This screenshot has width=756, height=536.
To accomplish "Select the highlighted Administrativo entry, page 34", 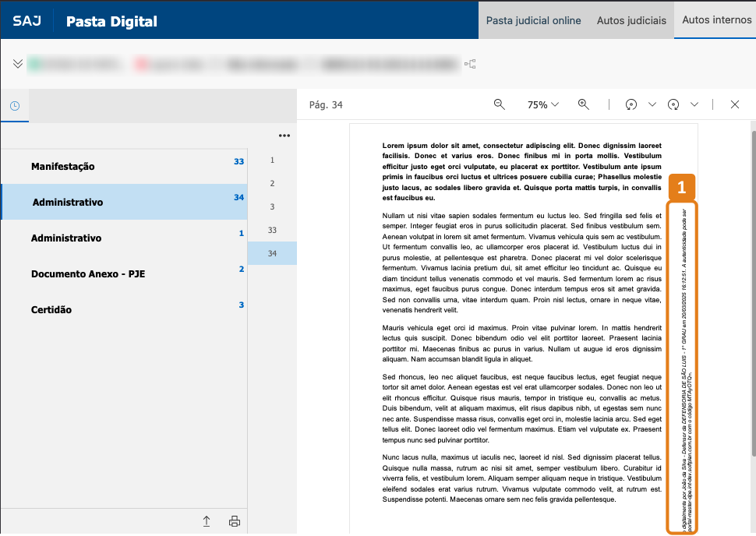I will coord(125,202).
